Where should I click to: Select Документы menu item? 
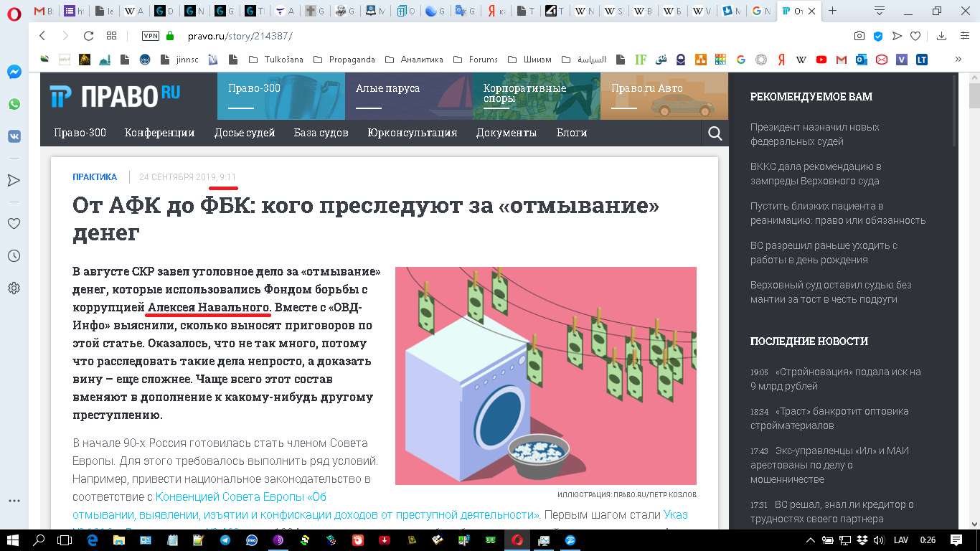tap(507, 133)
